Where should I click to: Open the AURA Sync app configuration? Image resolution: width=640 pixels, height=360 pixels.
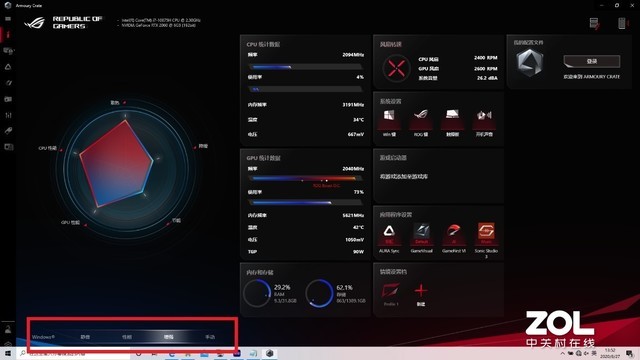pos(389,238)
